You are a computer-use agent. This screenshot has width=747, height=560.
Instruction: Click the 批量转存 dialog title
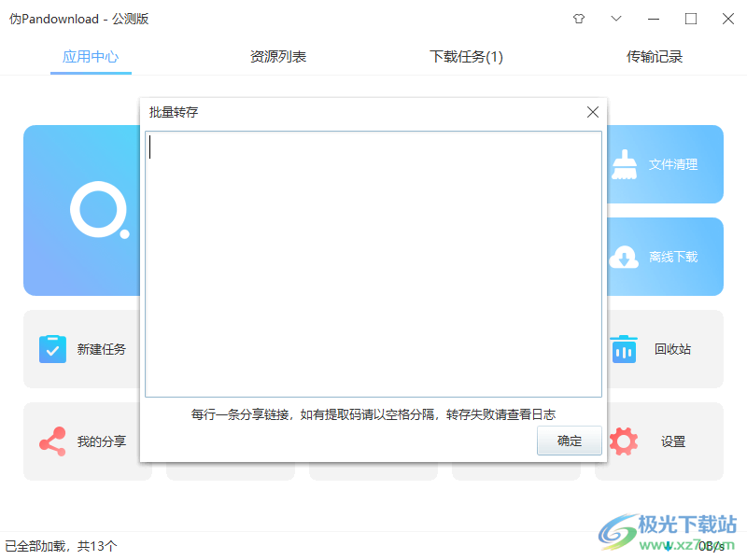click(174, 112)
